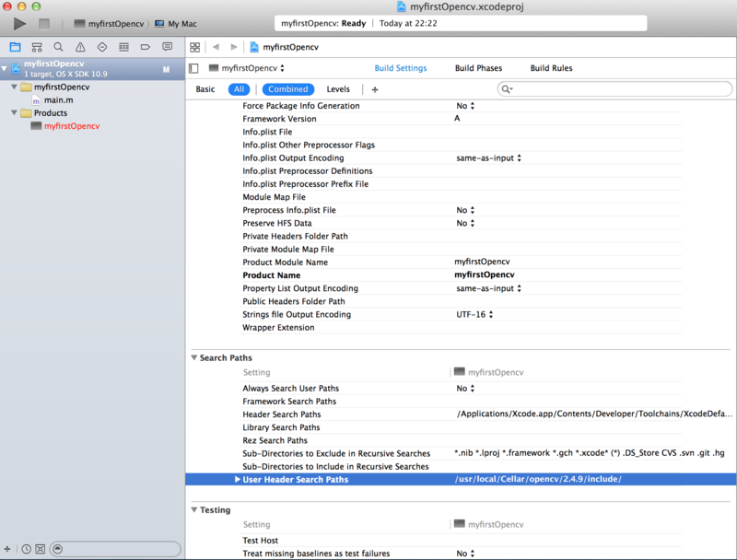Show Basic build settings

click(x=205, y=89)
